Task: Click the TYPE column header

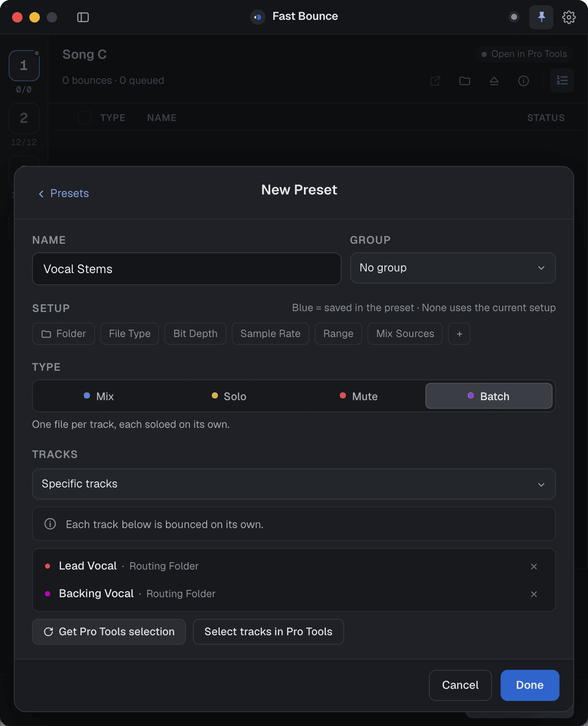Action: [113, 118]
